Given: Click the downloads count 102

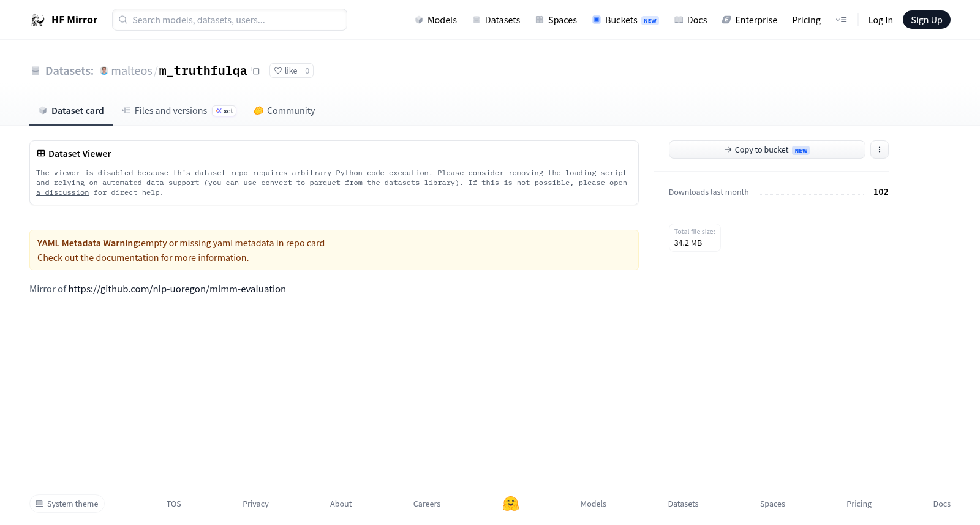Looking at the screenshot, I should (881, 192).
